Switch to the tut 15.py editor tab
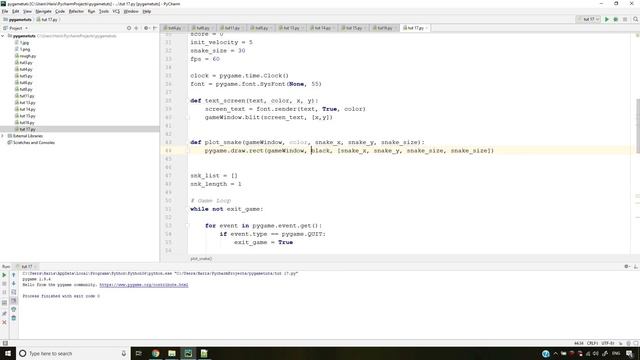 (x=352, y=28)
